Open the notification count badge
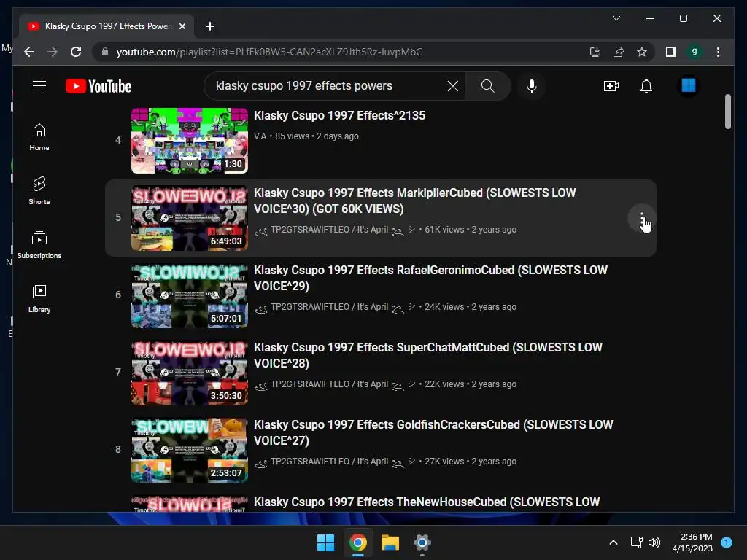This screenshot has width=747, height=560. point(727,542)
